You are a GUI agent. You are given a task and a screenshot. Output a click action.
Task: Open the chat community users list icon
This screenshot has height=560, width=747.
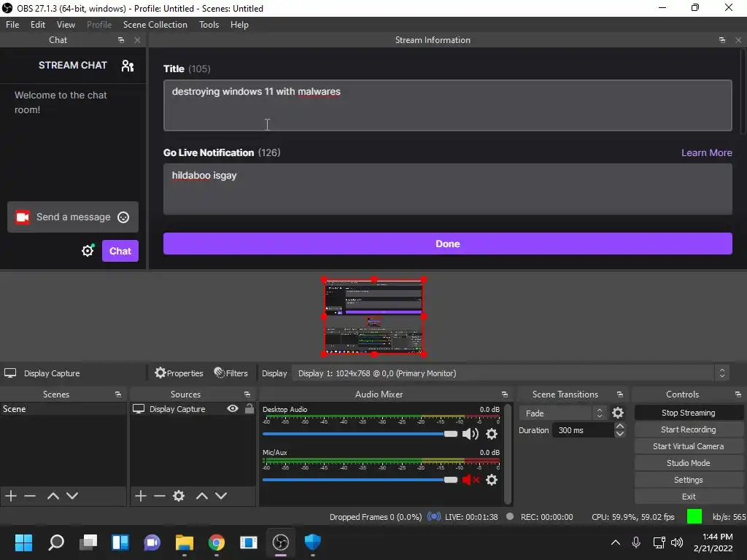(x=127, y=65)
